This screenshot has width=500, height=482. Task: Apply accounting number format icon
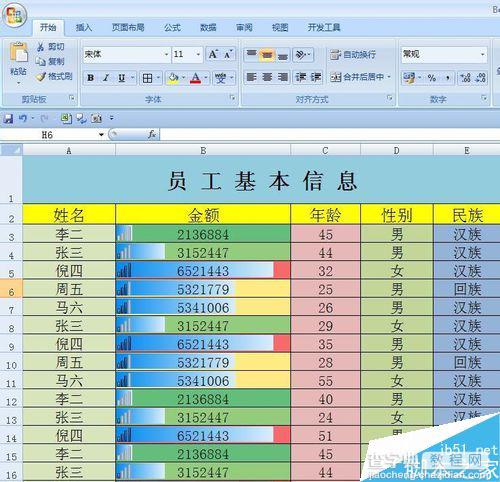(x=409, y=78)
